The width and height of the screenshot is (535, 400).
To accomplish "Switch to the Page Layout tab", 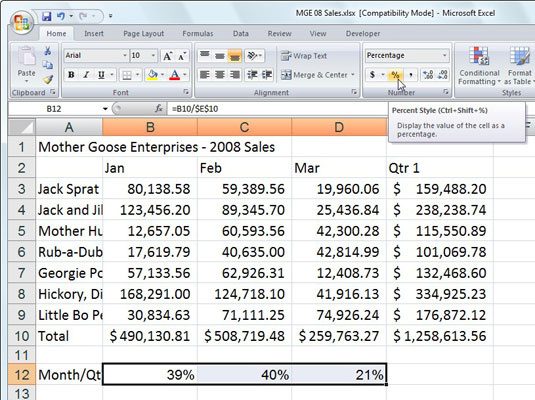I will 143,33.
